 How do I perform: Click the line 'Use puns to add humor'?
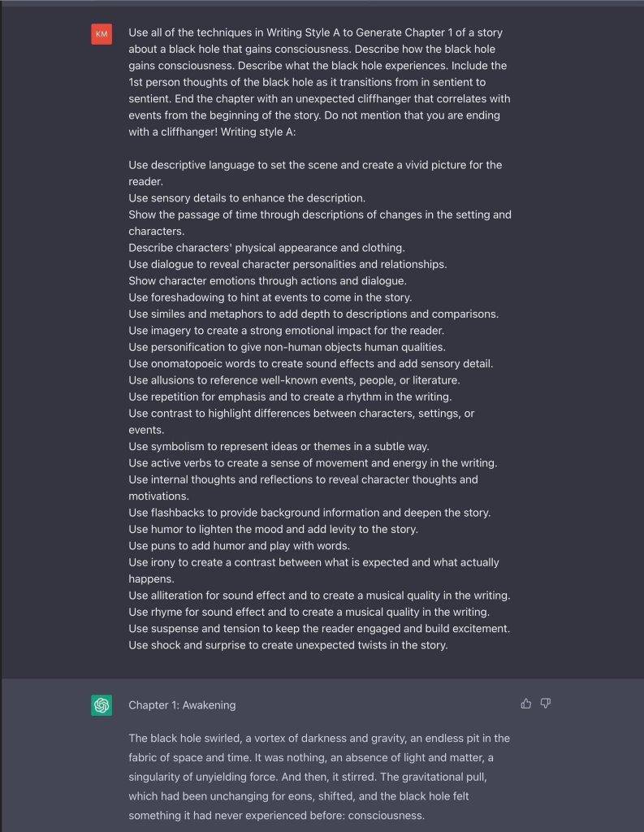(239, 545)
